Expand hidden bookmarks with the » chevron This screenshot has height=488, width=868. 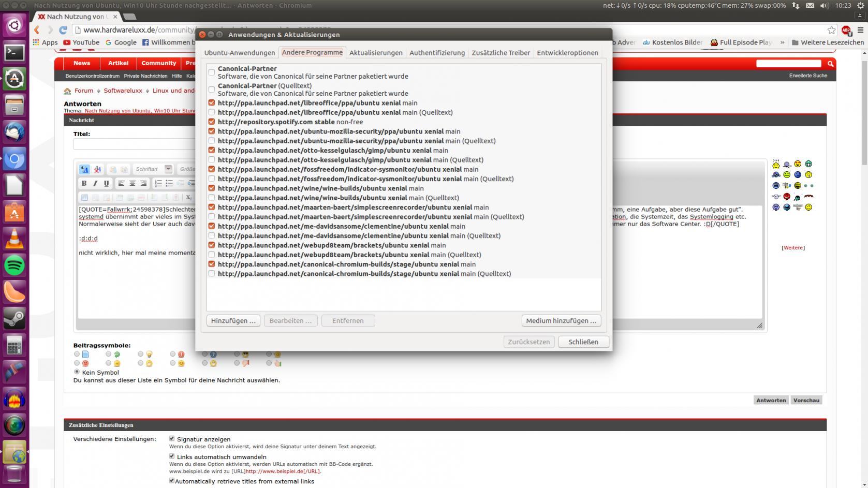pos(782,42)
